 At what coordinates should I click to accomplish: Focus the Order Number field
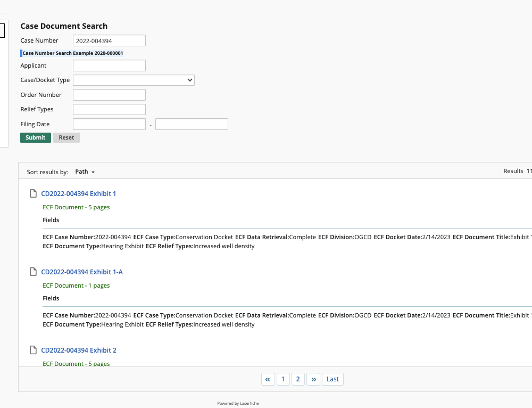point(109,95)
